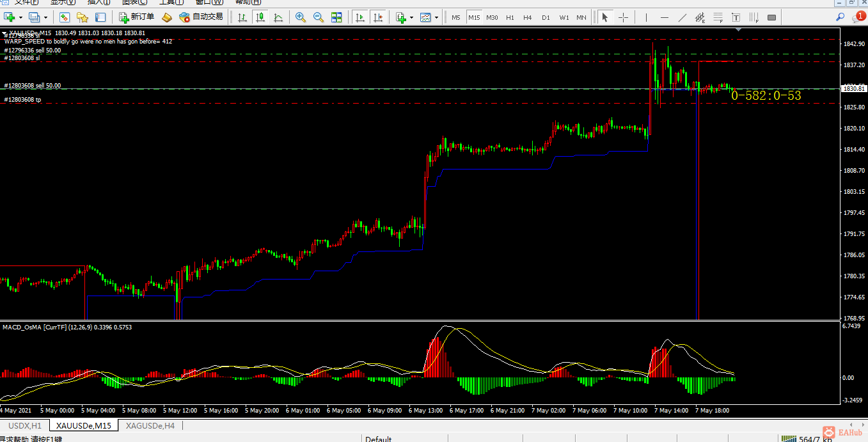This screenshot has height=442, width=868.
Task: Select the D1 timeframe
Action: pyautogui.click(x=546, y=17)
